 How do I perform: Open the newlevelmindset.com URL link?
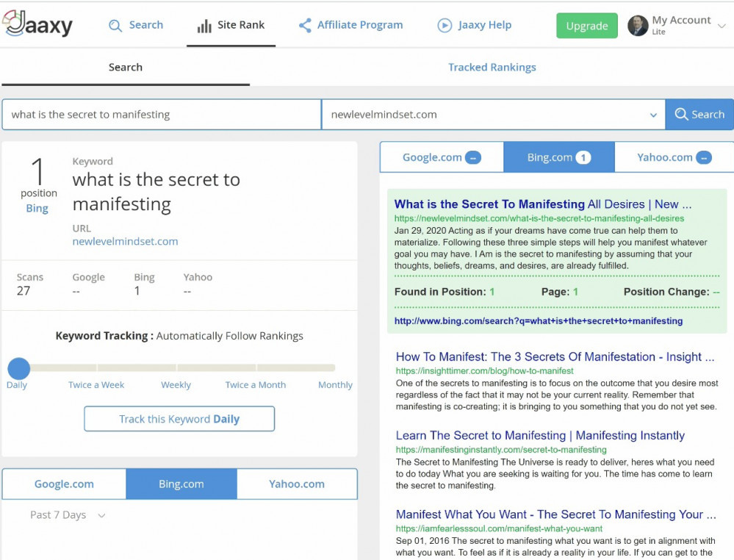[125, 241]
